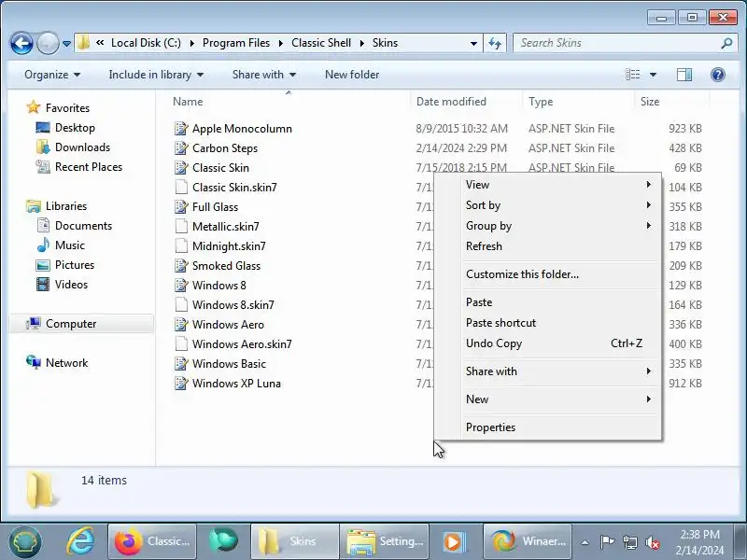747x560 pixels.
Task: Select the Windows XP Luna file icon
Action: click(180, 384)
